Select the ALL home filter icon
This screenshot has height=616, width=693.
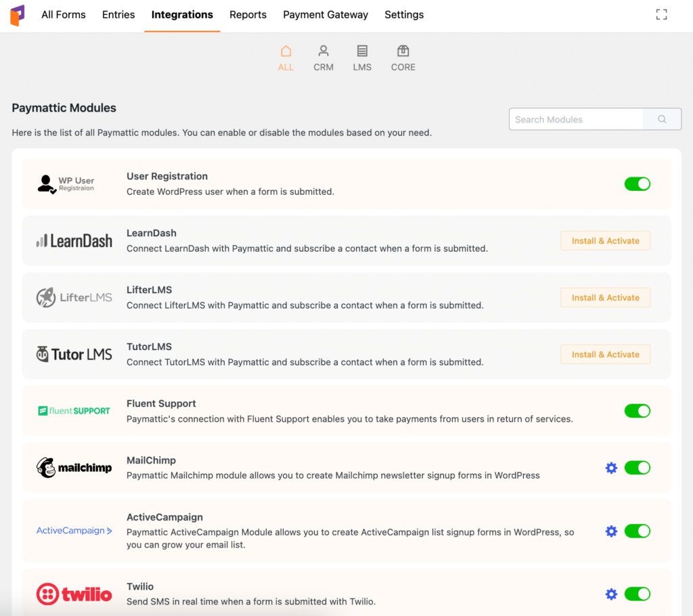(286, 51)
